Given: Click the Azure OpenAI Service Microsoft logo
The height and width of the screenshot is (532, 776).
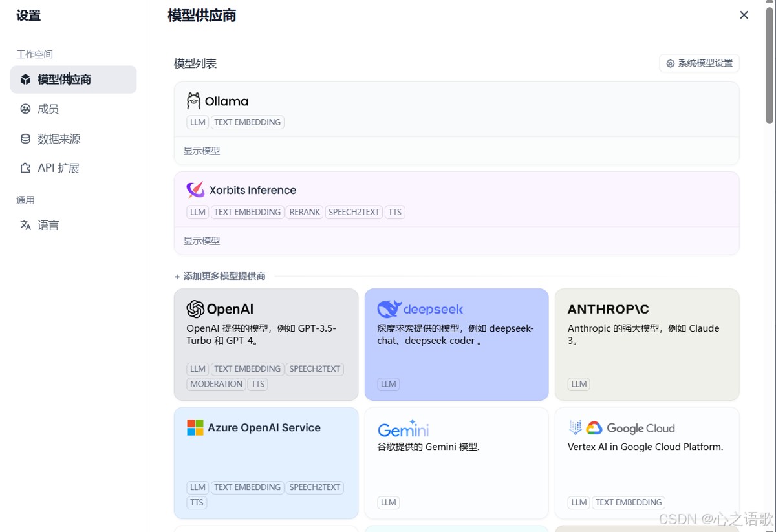Looking at the screenshot, I should tap(195, 428).
